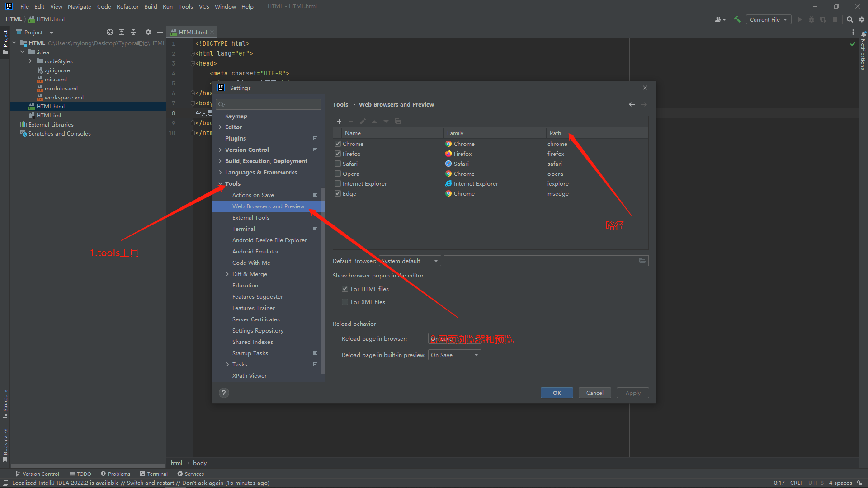Select the External Tools menu item
This screenshot has height=488, width=868.
pos(250,217)
